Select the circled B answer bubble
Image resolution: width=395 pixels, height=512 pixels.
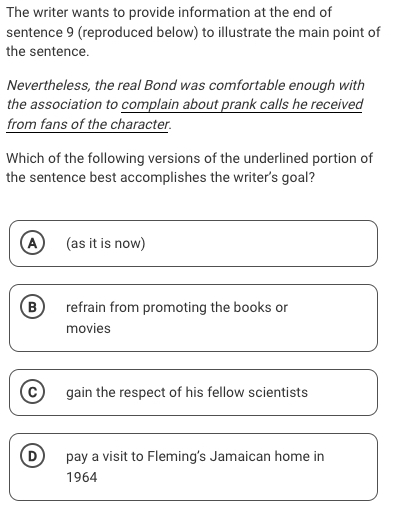pyautogui.click(x=32, y=307)
